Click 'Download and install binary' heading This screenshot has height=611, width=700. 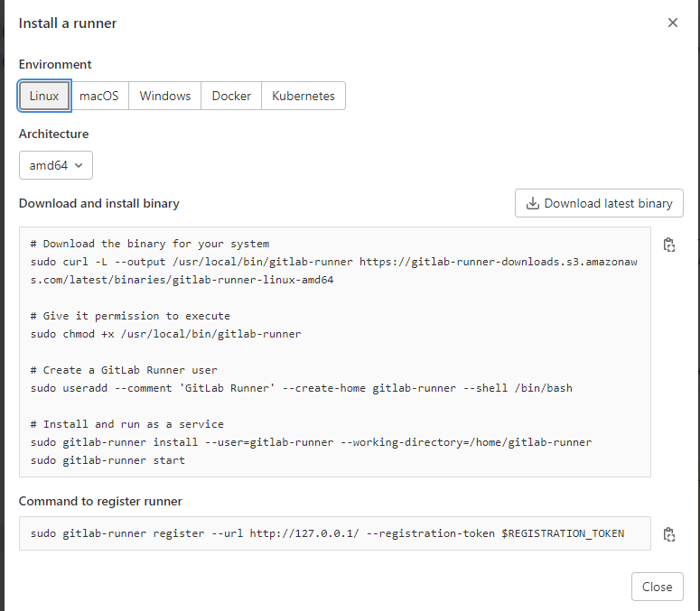click(x=99, y=203)
